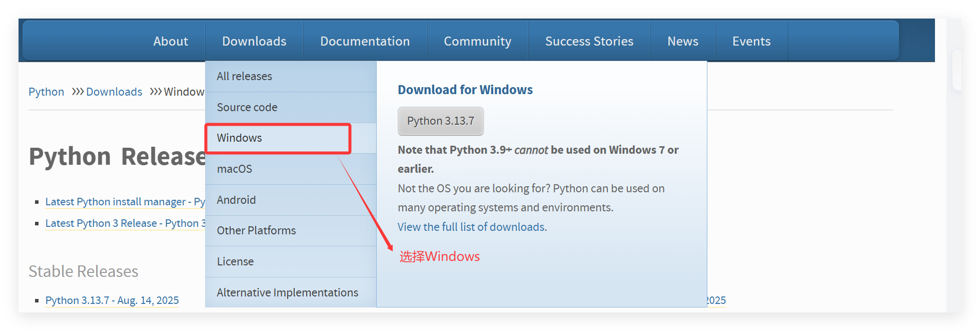The image size is (980, 331).
Task: Follow the View the full list of downloads link
Action: [x=472, y=227]
